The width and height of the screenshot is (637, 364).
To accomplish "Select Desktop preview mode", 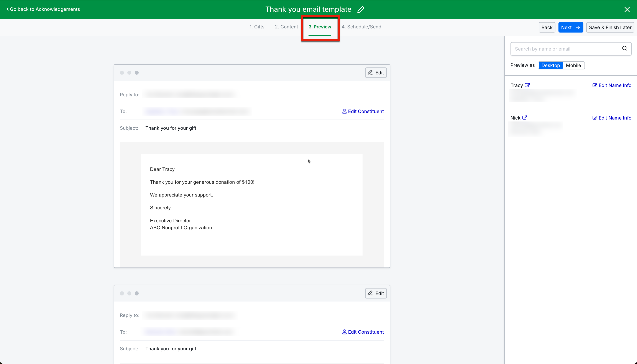I will coord(550,65).
